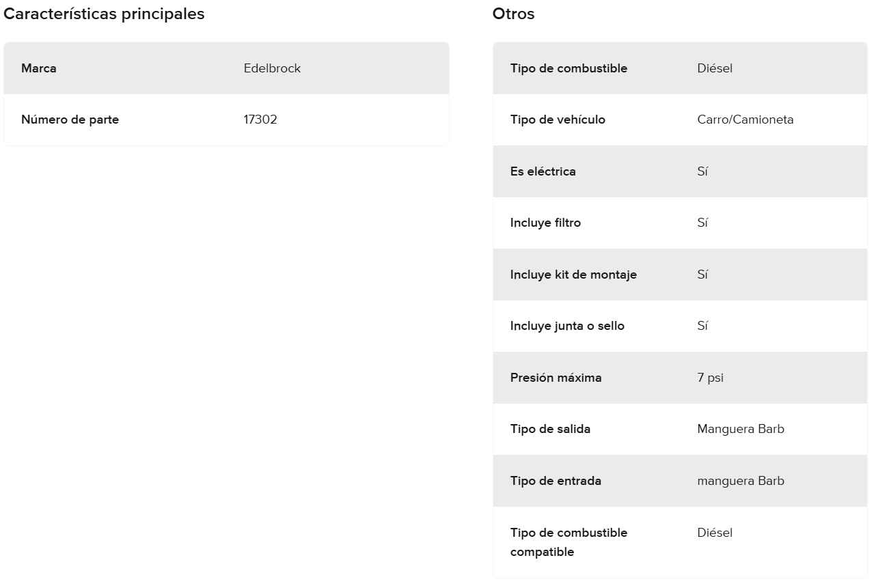Click the part number value 17302
Viewport: 876px width, 588px height.
coord(260,120)
